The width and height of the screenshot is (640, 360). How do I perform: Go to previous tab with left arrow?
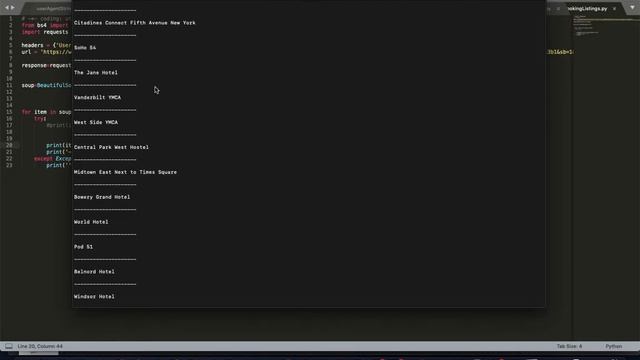pos(7,7)
